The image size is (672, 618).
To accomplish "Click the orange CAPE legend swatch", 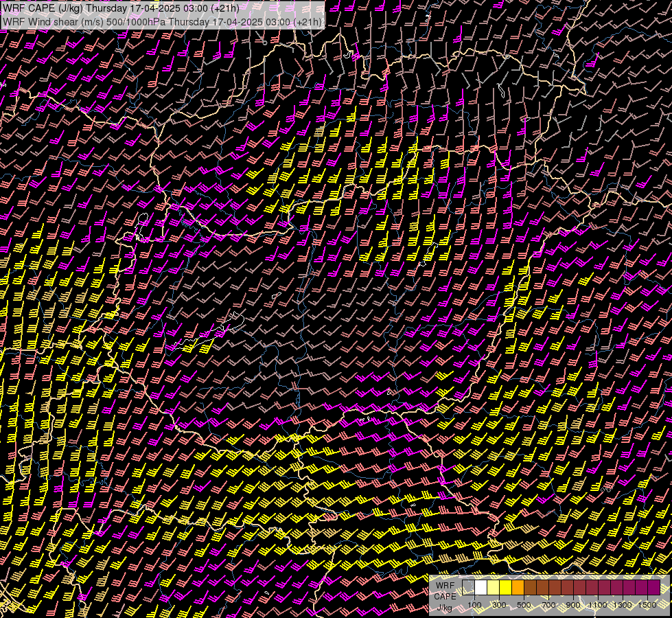I will [x=518, y=587].
